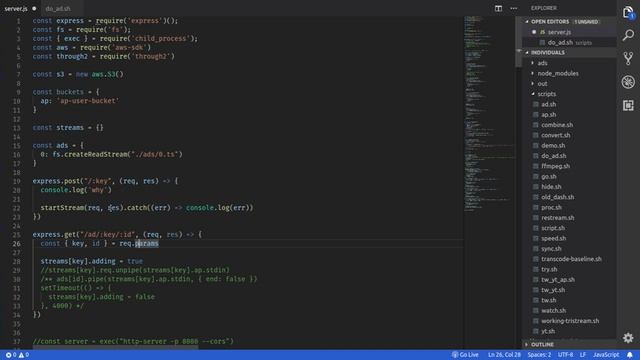Open ffmpeg.sh in the file tree
640x360 pixels.
click(x=555, y=166)
